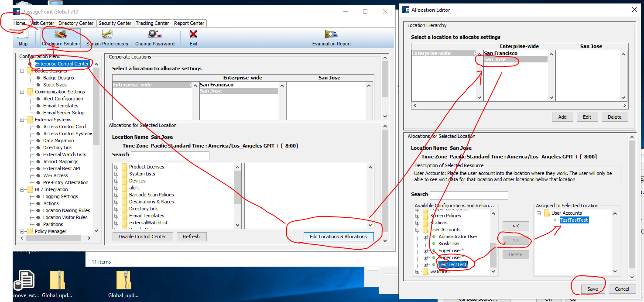Click the << remove allocation button

(x=515, y=226)
